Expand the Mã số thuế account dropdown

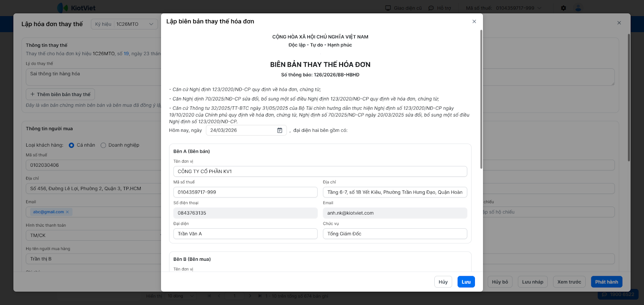(x=539, y=8)
